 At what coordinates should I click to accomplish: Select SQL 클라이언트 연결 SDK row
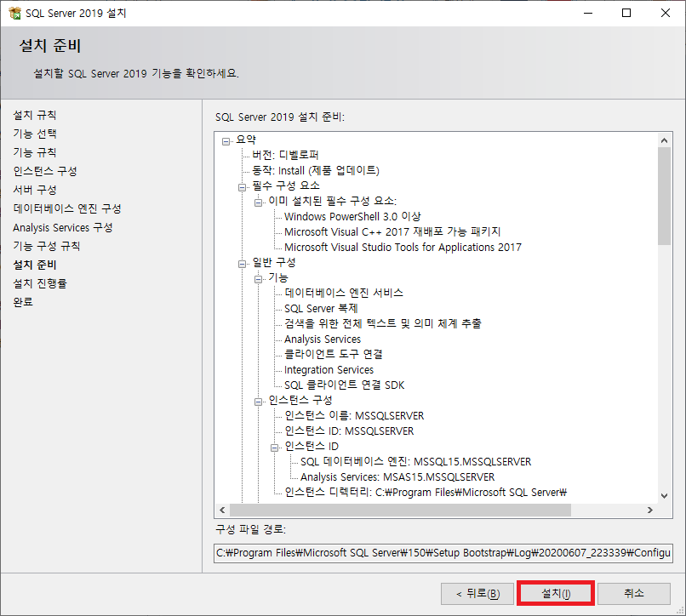(345, 385)
